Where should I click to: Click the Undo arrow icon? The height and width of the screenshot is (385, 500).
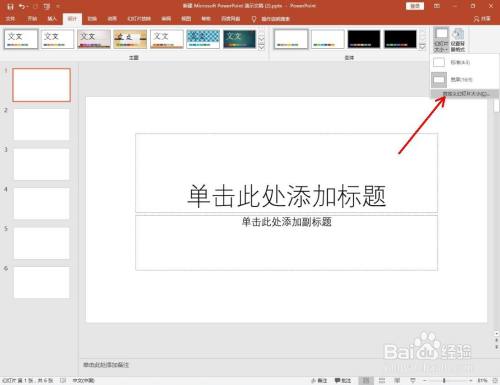click(22, 6)
